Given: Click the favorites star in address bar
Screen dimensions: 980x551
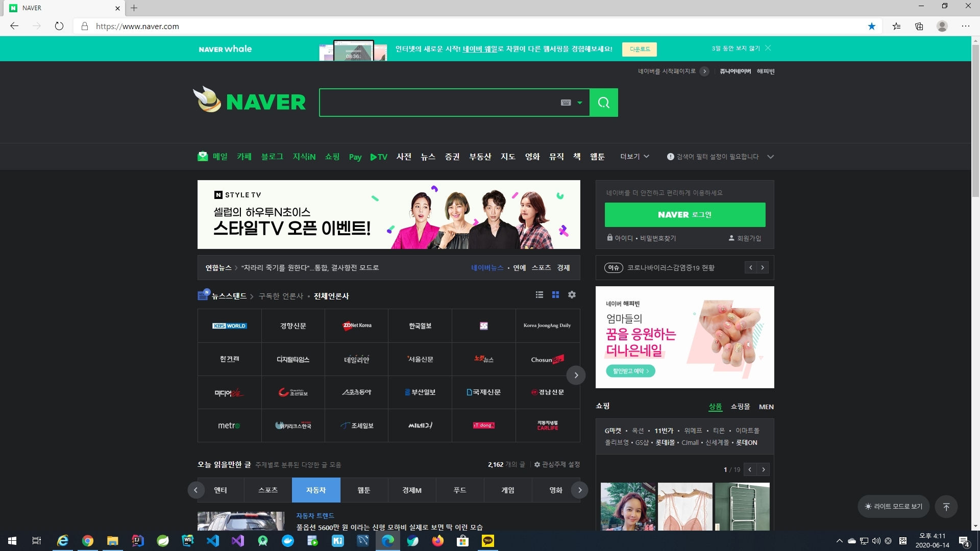Looking at the screenshot, I should [871, 26].
